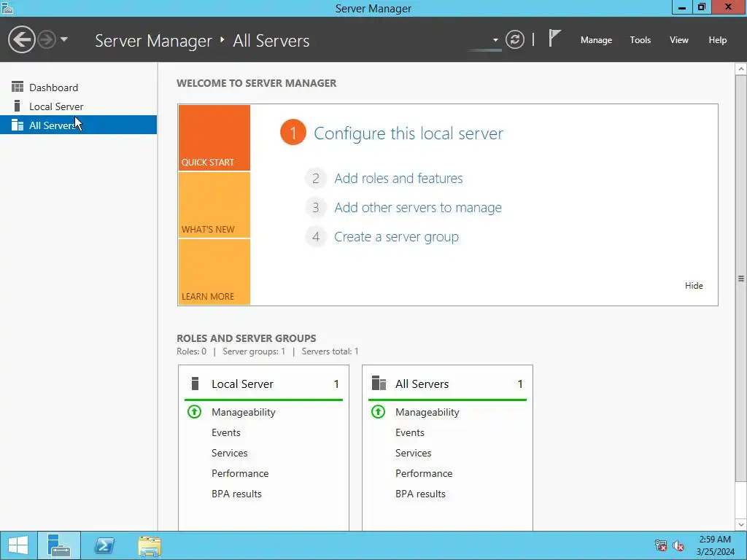The width and height of the screenshot is (747, 560).
Task: Expand dropdown arrow left of refresh
Action: [x=495, y=40]
